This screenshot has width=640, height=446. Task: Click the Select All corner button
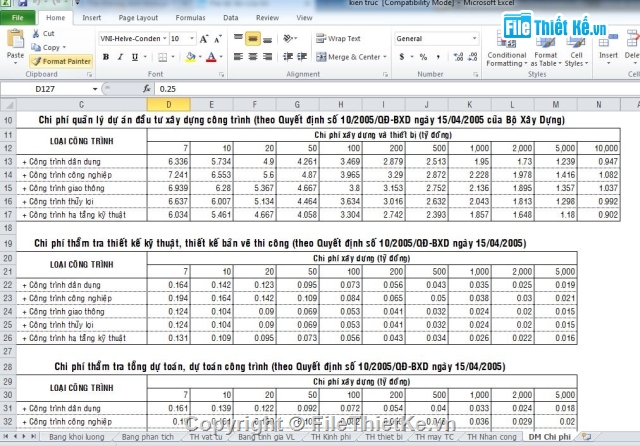tap(8, 105)
